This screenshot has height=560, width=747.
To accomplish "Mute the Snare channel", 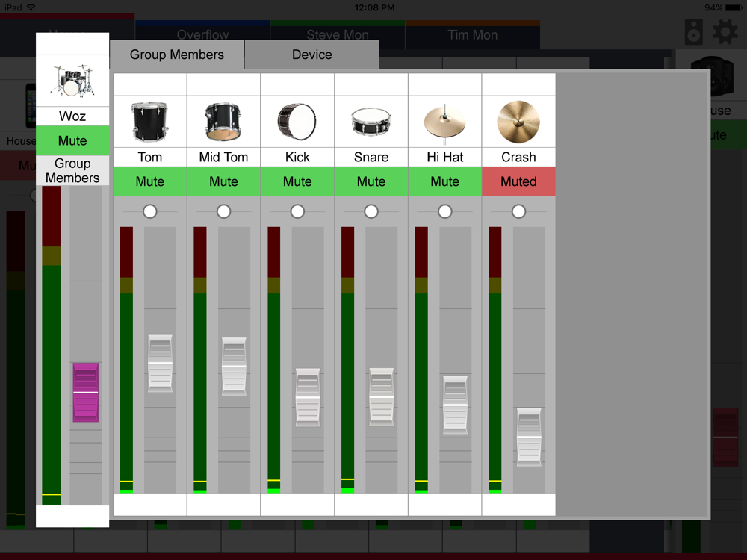I will (x=371, y=181).
